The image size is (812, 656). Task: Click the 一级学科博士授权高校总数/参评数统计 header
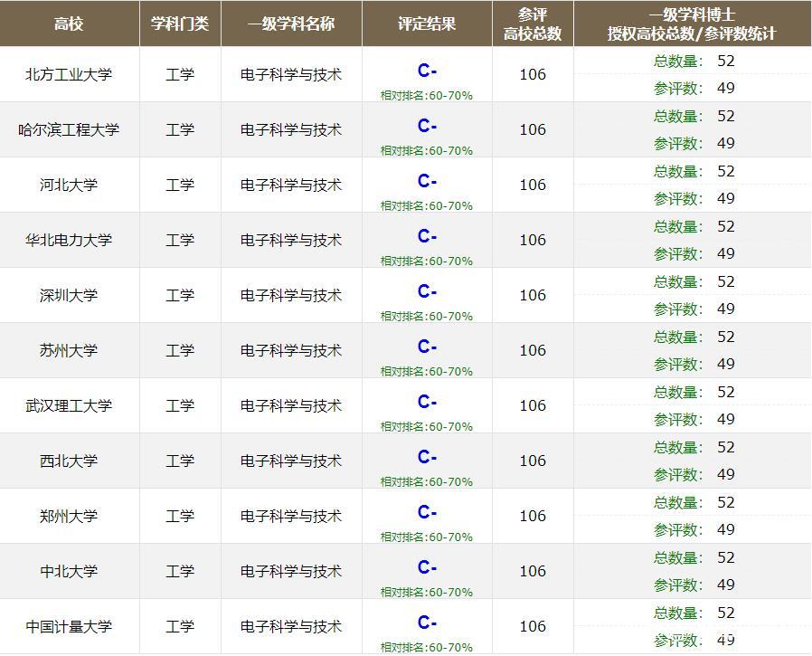(693, 24)
